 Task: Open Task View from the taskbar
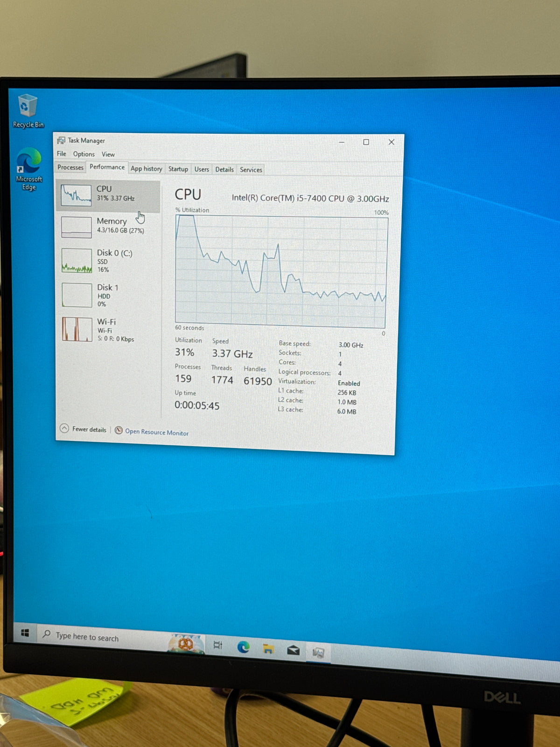(218, 645)
